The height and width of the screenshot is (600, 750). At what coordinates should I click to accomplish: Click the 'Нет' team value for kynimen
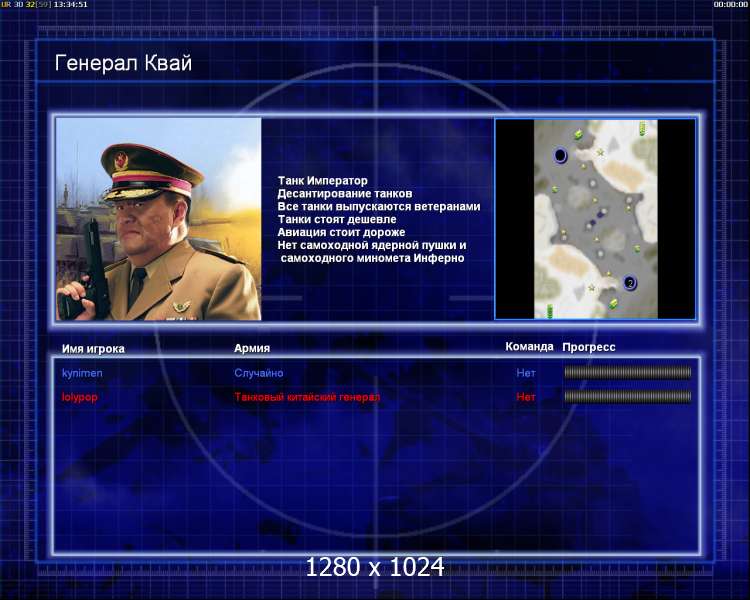[x=526, y=373]
